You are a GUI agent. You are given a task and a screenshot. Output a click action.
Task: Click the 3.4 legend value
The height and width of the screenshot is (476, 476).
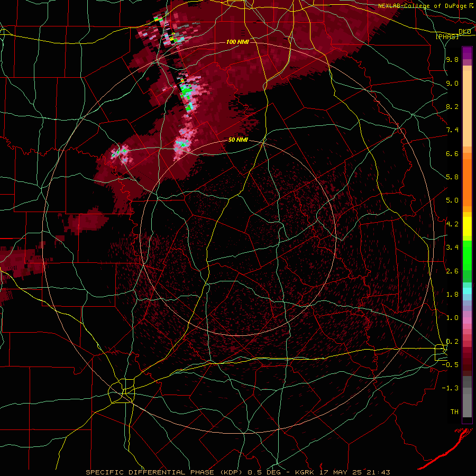(x=452, y=248)
